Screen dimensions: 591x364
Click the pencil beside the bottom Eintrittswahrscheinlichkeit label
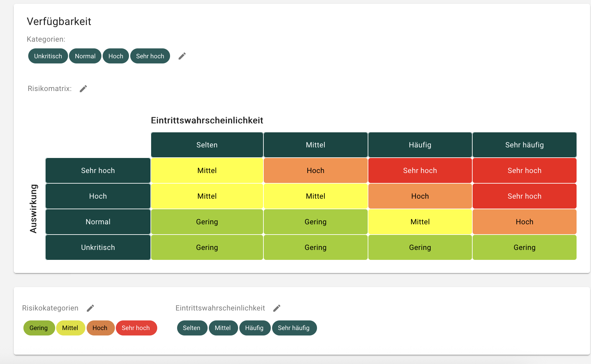click(277, 308)
